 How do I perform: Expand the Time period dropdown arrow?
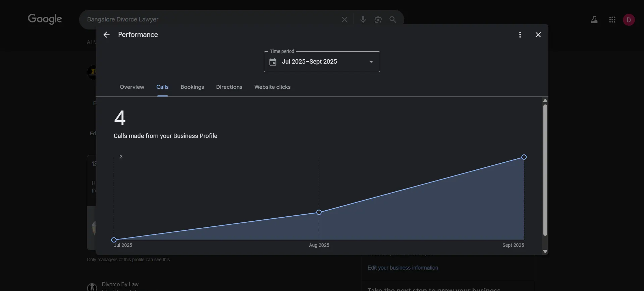point(371,62)
